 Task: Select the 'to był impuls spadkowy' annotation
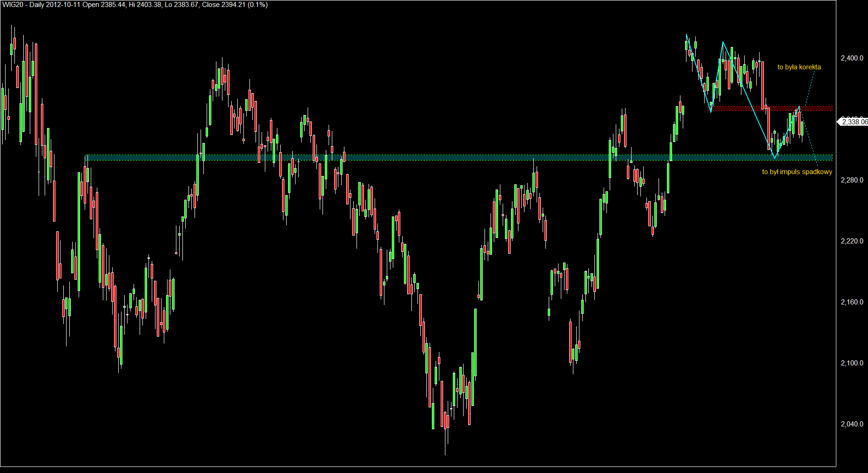click(x=797, y=172)
